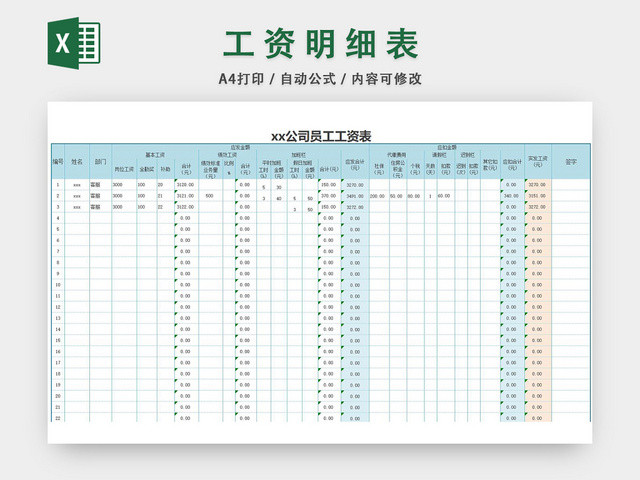This screenshot has height=480, width=640.
Task: Click the 代缴费用 group header
Action: (396, 155)
